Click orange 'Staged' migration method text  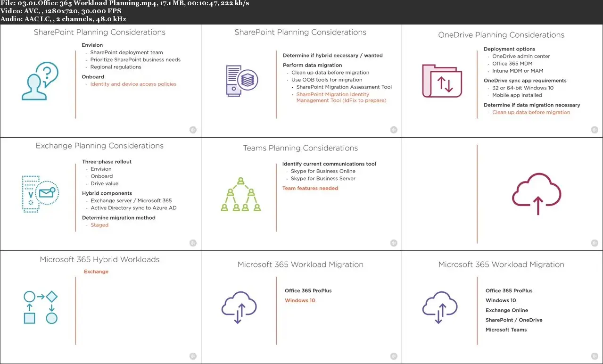click(99, 225)
